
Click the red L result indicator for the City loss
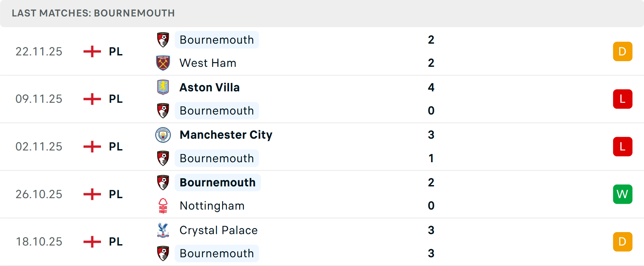coord(623,146)
